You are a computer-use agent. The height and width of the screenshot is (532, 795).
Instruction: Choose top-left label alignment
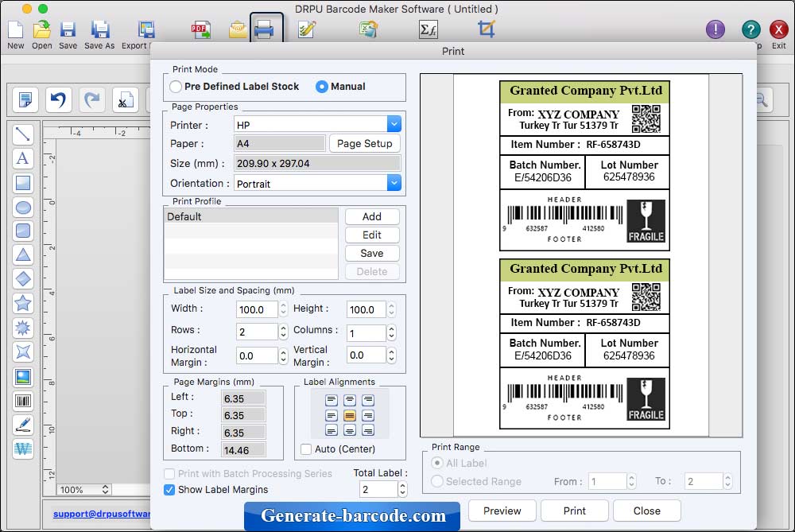331,401
